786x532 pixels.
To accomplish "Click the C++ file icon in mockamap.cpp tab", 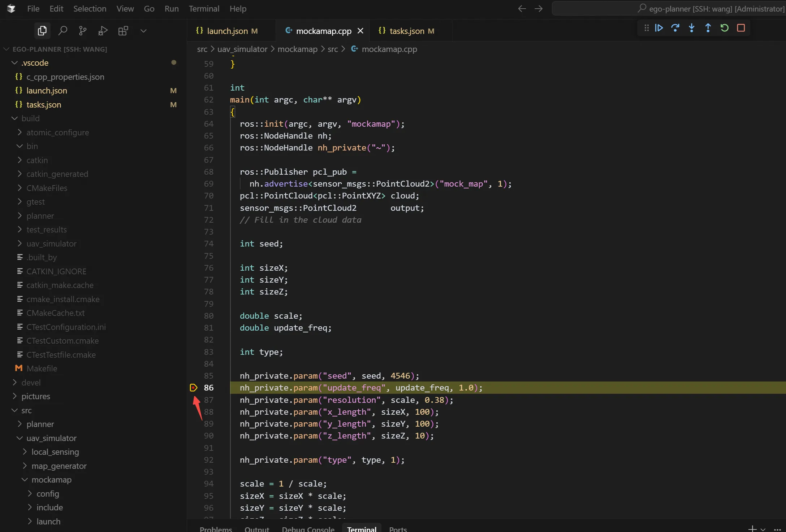I will point(289,31).
